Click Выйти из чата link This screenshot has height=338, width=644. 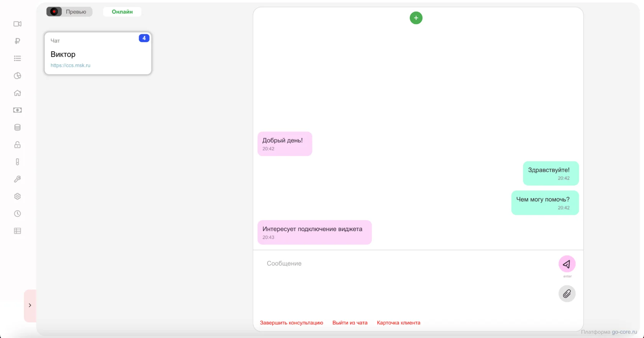350,323
